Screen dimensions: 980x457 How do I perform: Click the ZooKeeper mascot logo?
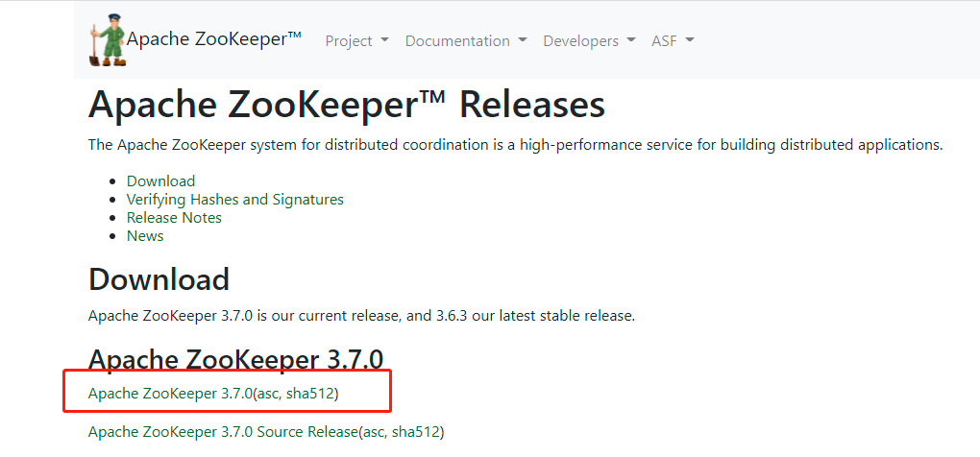coord(108,40)
